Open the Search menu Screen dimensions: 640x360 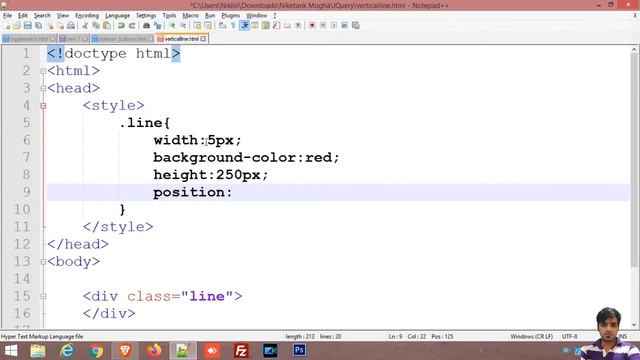point(42,16)
